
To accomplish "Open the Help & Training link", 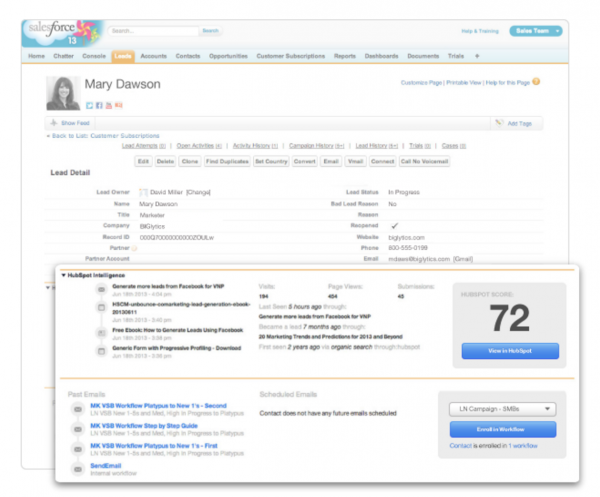I will [480, 31].
